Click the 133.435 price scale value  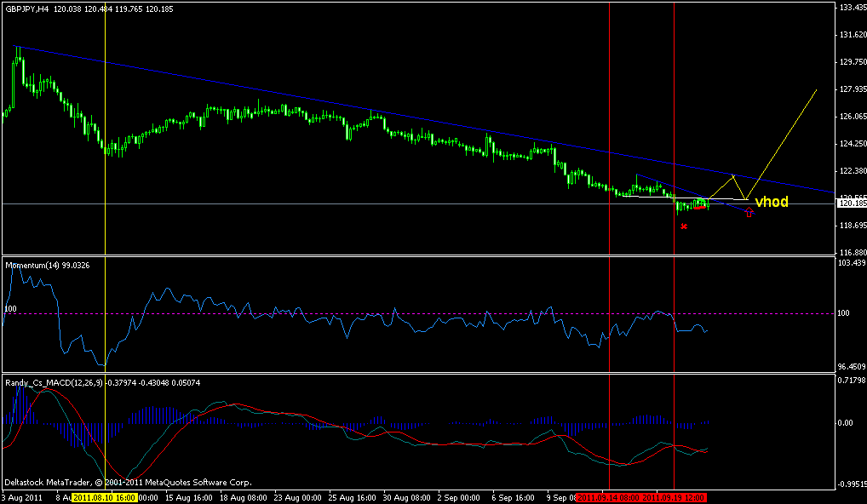click(x=852, y=7)
